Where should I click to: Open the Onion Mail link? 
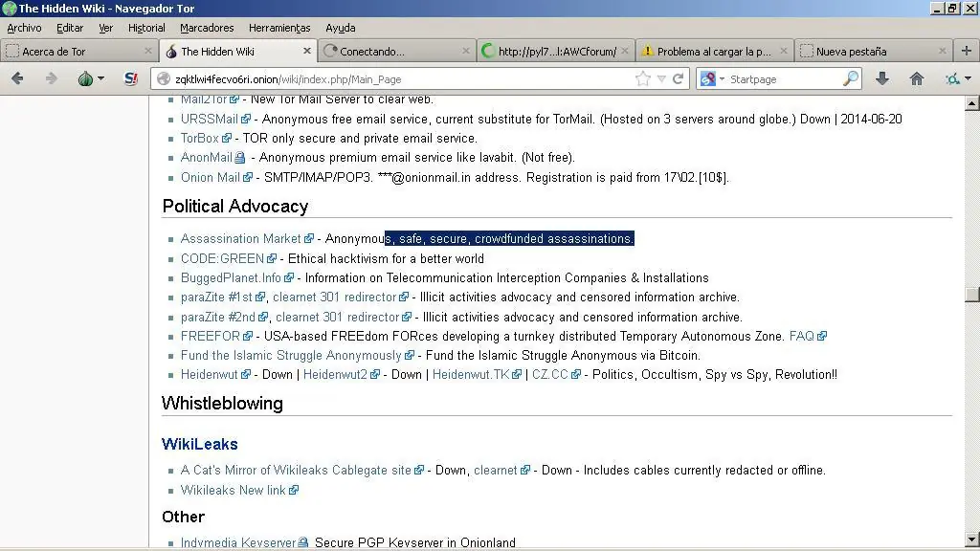(210, 177)
